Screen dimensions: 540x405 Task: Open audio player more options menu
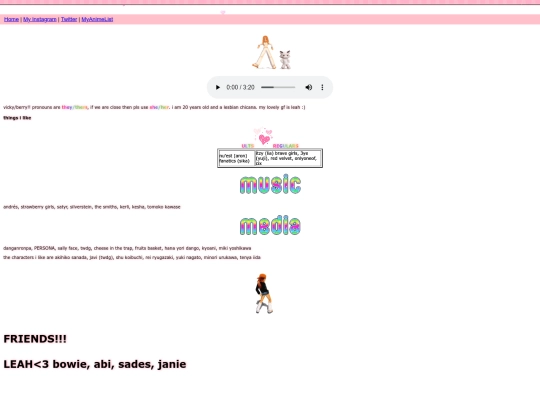click(x=322, y=87)
